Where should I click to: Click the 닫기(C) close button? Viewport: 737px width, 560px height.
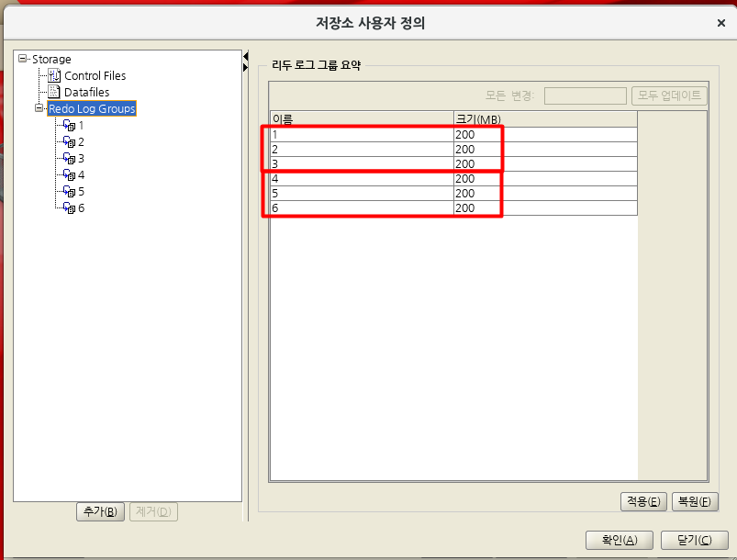pyautogui.click(x=694, y=540)
